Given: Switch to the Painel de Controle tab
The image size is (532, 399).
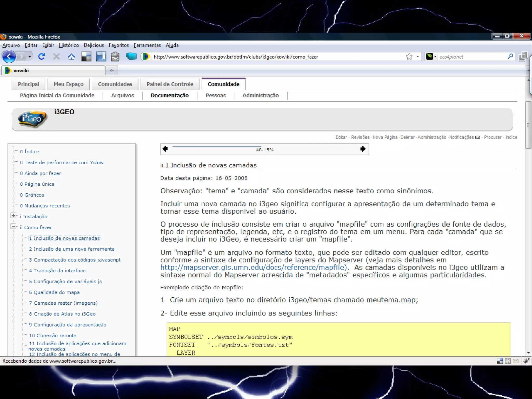Looking at the screenshot, I should pyautogui.click(x=170, y=84).
